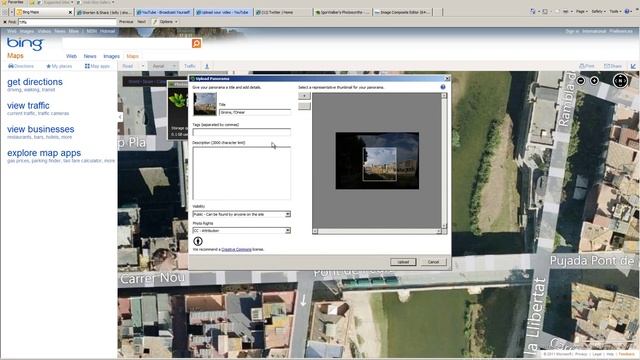
Task: Click the browser Help icon in command bar
Action: click(x=627, y=11)
